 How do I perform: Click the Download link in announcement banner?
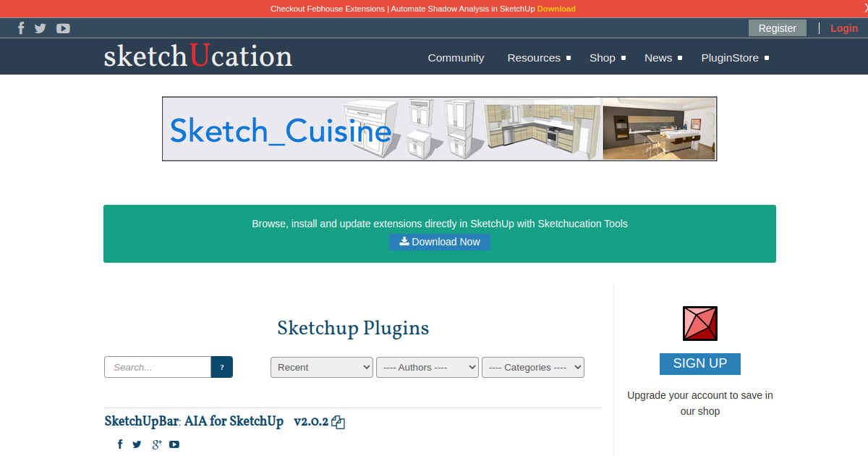tap(556, 9)
